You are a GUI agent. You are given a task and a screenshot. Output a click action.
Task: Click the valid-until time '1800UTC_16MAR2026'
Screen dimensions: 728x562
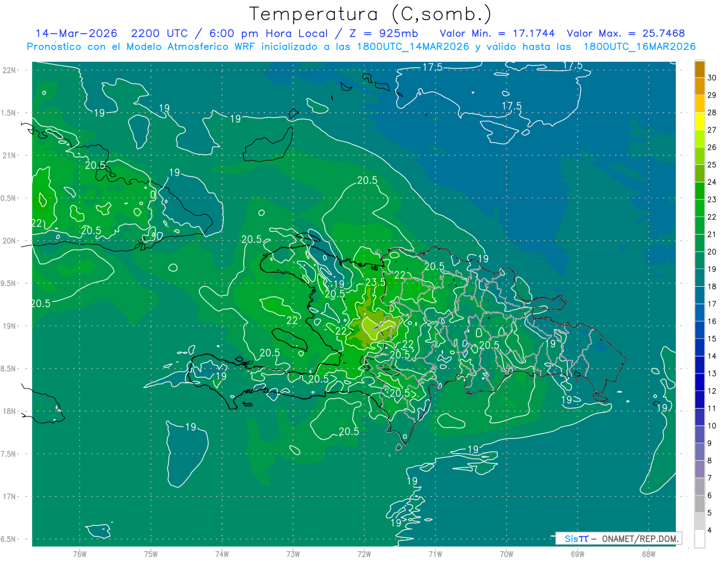pos(639,47)
